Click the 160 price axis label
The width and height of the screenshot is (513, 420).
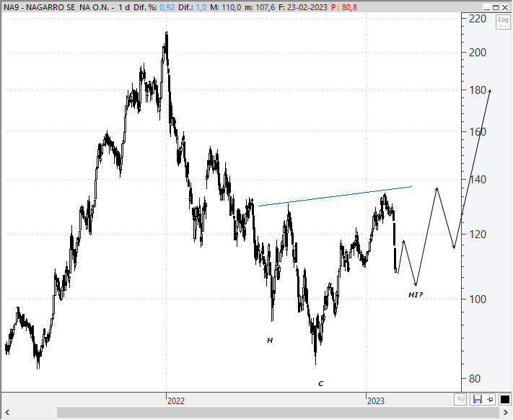click(x=478, y=132)
